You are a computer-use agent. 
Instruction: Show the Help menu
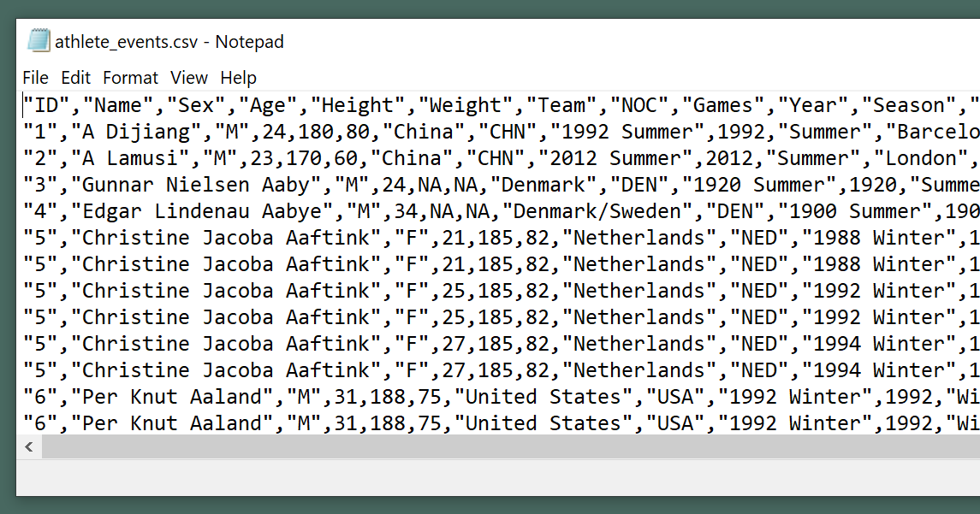(238, 78)
